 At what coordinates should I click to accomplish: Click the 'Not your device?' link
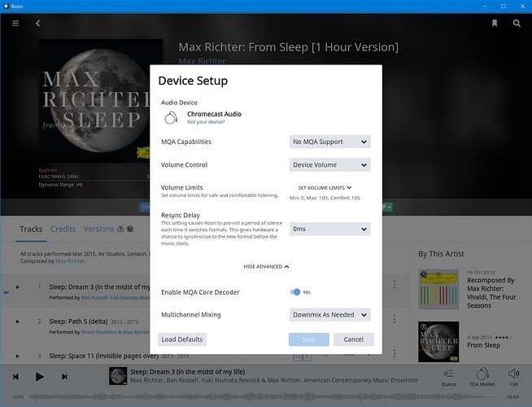(x=206, y=122)
